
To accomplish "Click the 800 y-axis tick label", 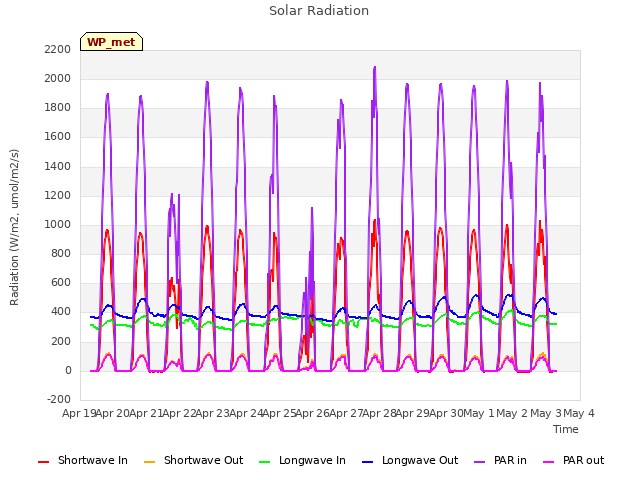I will [x=61, y=253].
